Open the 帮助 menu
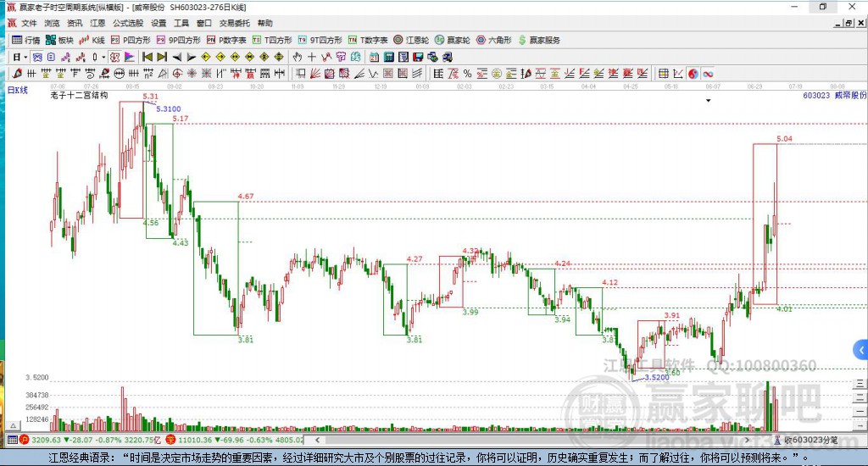Image resolution: width=868 pixels, height=466 pixels. point(265,23)
